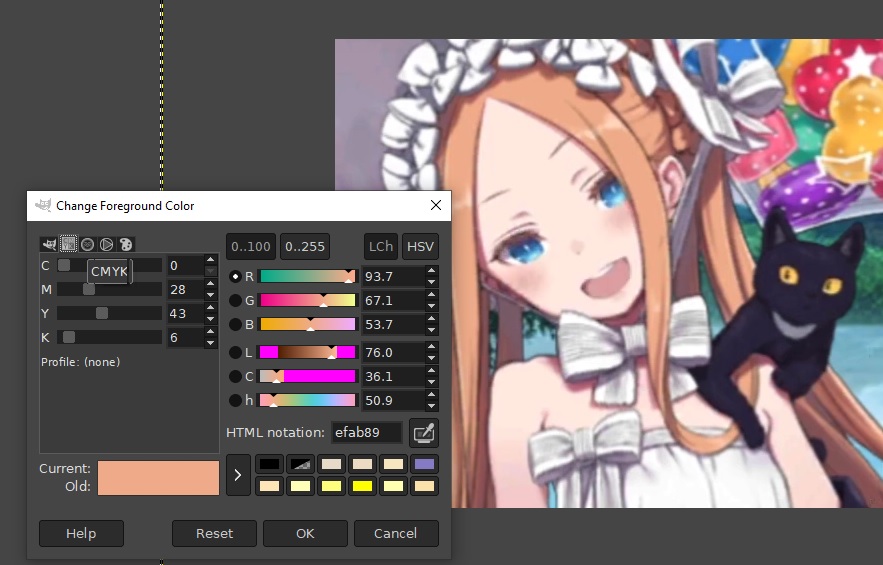Select the CMYK color selector tab icon

(x=68, y=244)
